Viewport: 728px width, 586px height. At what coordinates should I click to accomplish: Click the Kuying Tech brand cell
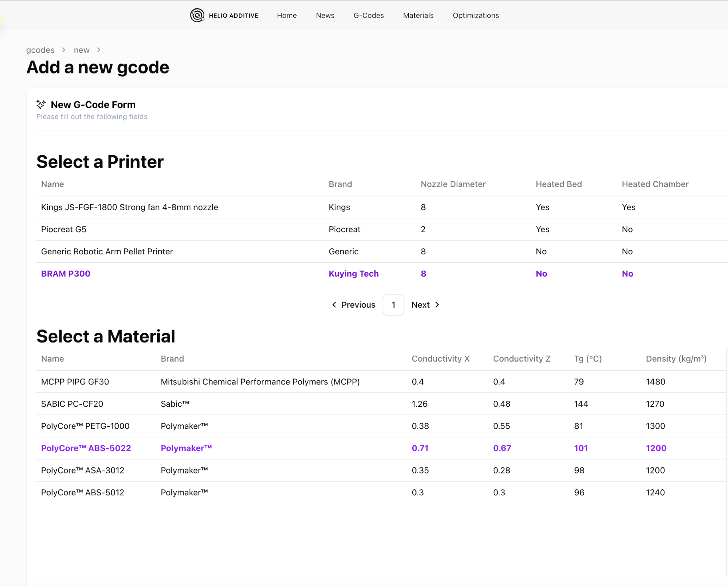click(x=354, y=273)
